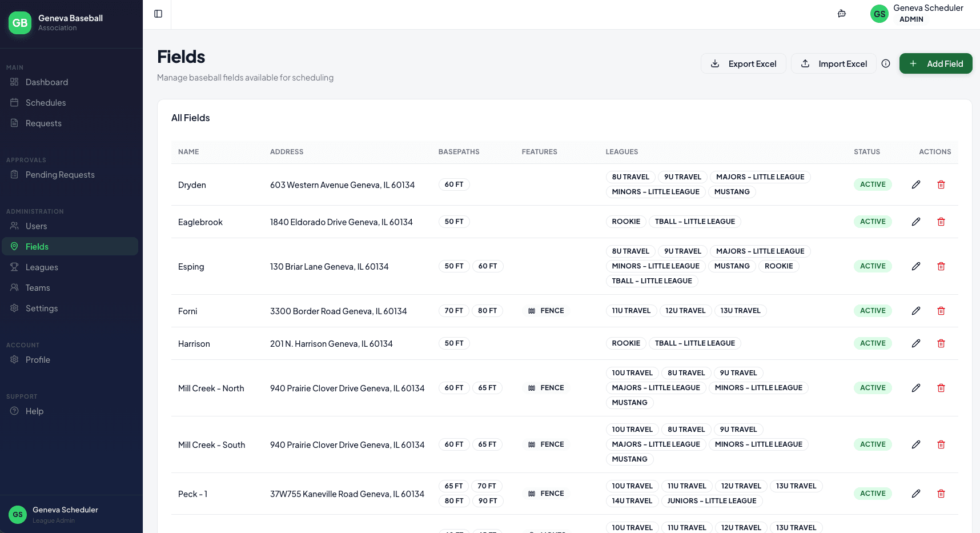Select the Teams icon under Administration

[15, 287]
